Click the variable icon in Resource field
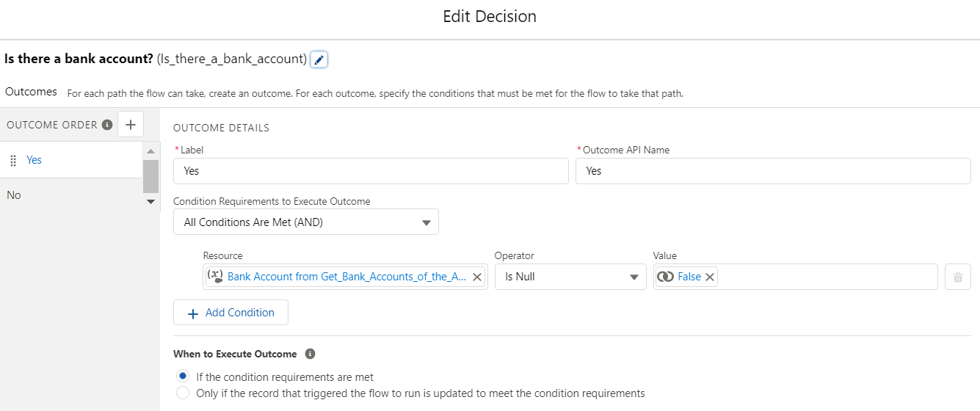 pos(215,277)
